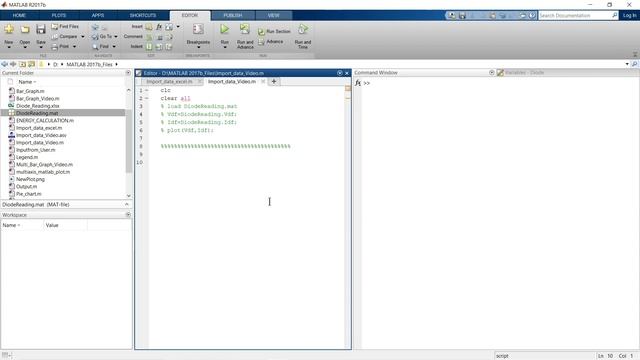Click the Log In link
This screenshot has height=360, width=640.
click(629, 16)
